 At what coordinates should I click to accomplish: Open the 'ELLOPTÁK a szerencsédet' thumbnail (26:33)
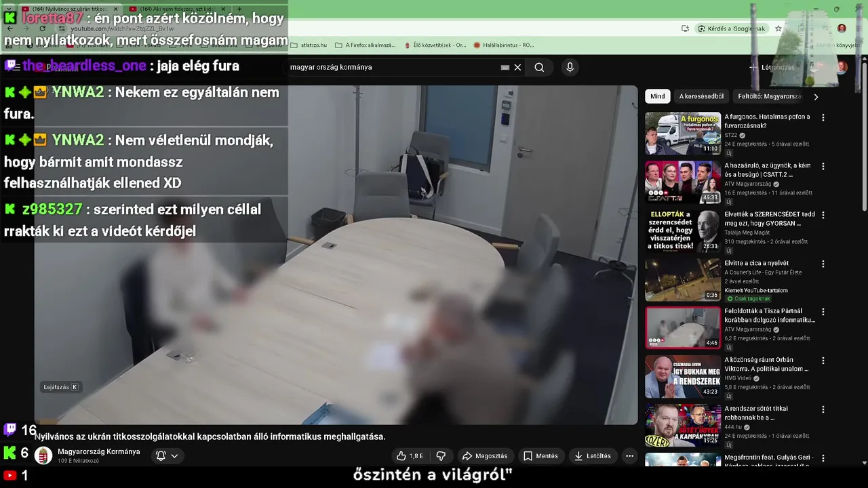(x=683, y=231)
